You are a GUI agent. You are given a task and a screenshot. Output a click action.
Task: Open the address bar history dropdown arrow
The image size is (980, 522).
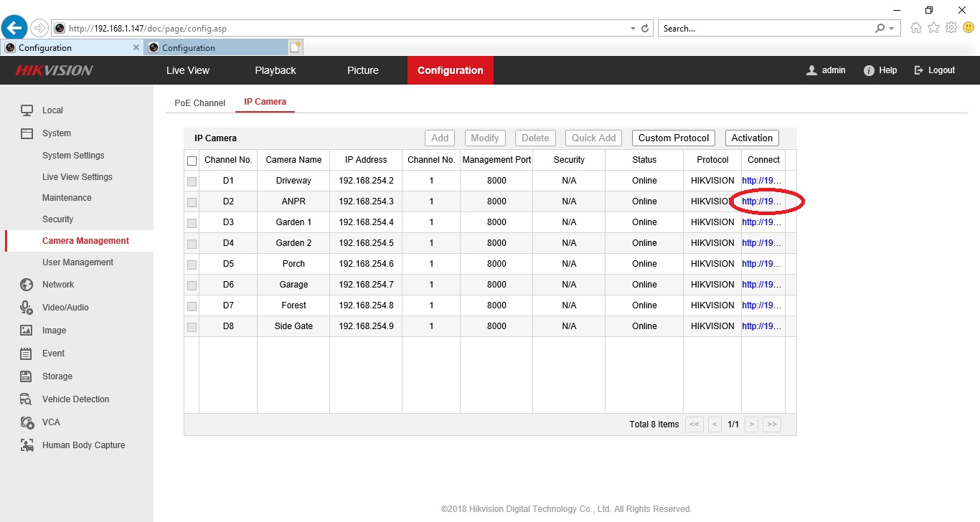tap(632, 29)
